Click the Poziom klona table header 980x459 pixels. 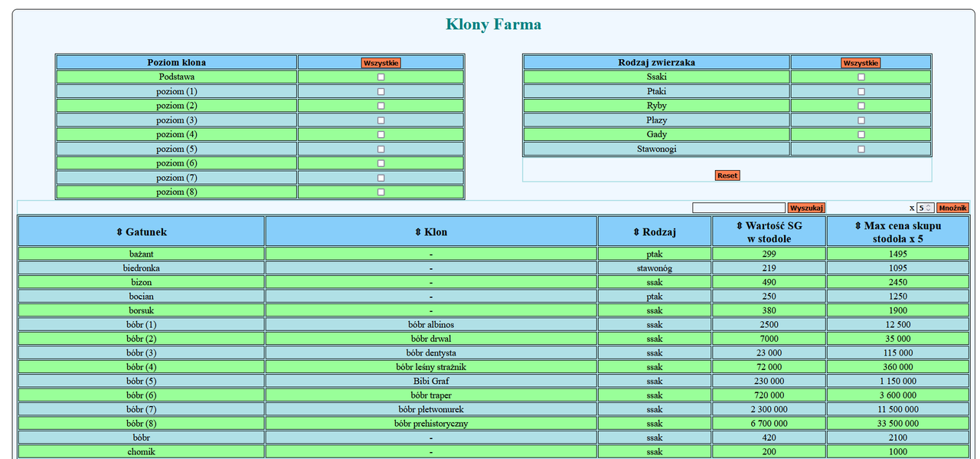click(177, 63)
